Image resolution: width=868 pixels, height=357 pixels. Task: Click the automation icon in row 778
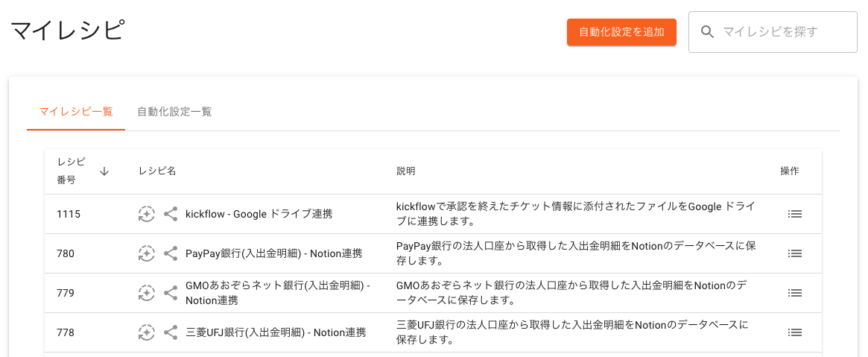(146, 332)
